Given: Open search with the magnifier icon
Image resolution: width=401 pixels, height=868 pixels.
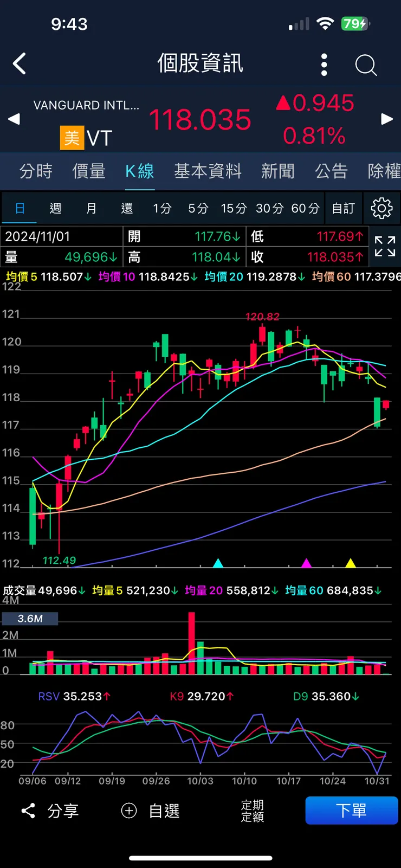Looking at the screenshot, I should 366,65.
